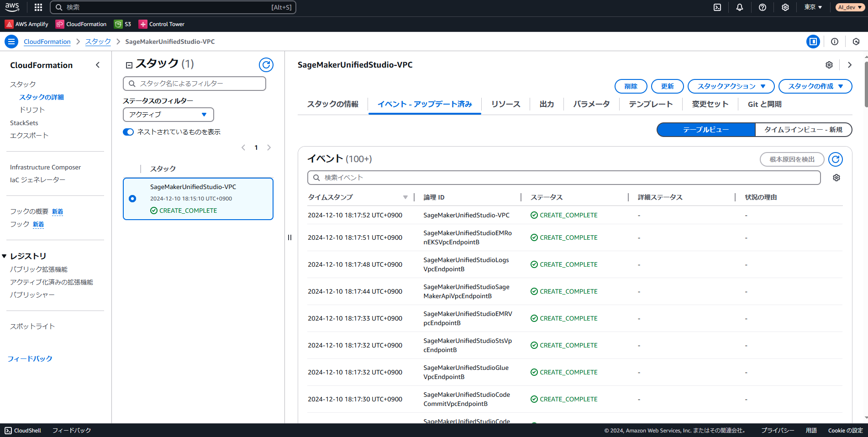Toggle the split panel view icon
Viewport: 868px width, 437px height.
coord(813,42)
